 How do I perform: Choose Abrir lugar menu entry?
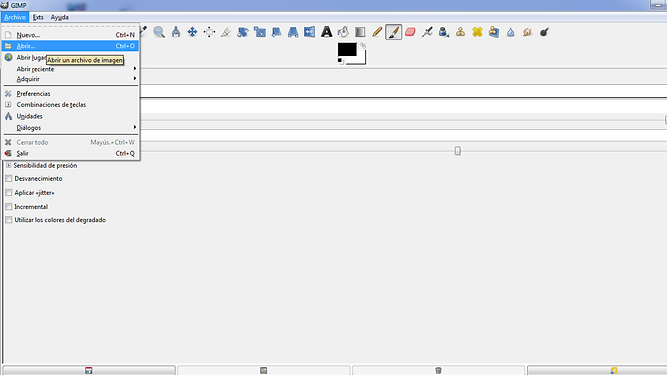31,57
